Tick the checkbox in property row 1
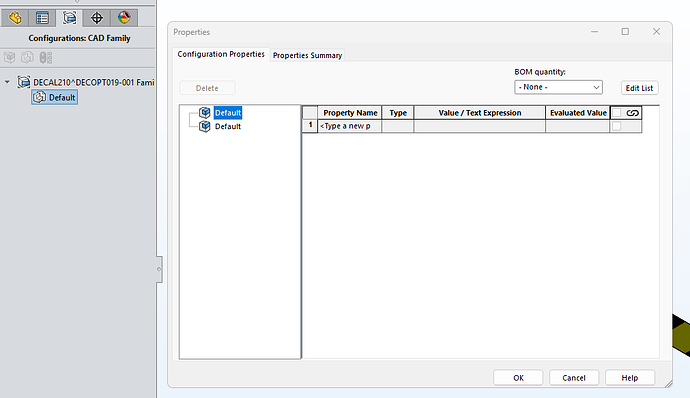The width and height of the screenshot is (690, 398). 617,126
